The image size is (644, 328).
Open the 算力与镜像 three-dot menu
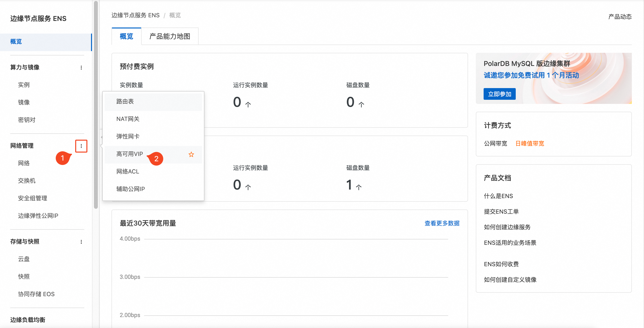tap(81, 67)
